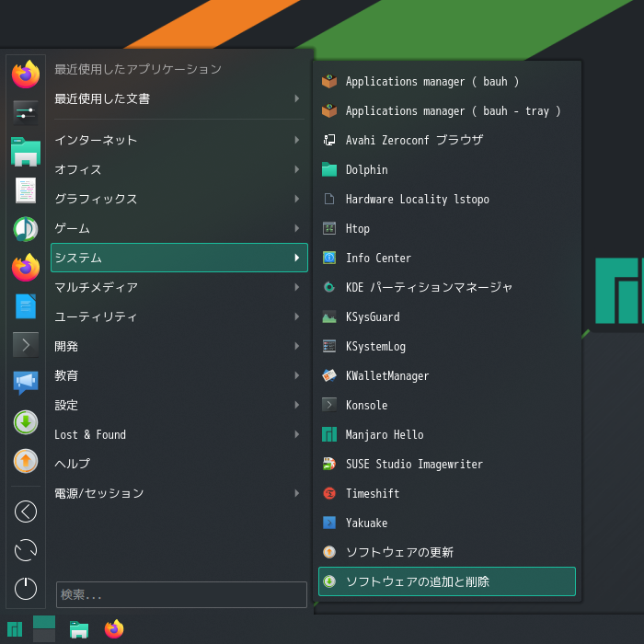
Task: Launch KSystemLog from the submenu
Action: click(447, 346)
